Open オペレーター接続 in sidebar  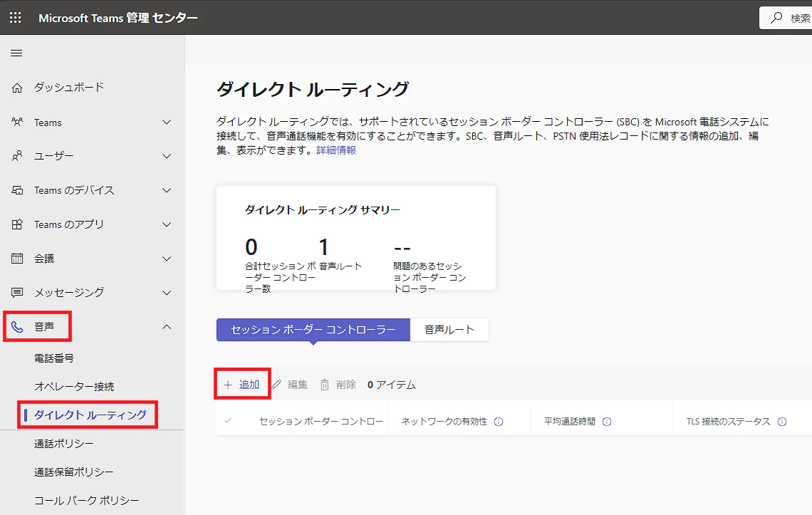(x=74, y=387)
